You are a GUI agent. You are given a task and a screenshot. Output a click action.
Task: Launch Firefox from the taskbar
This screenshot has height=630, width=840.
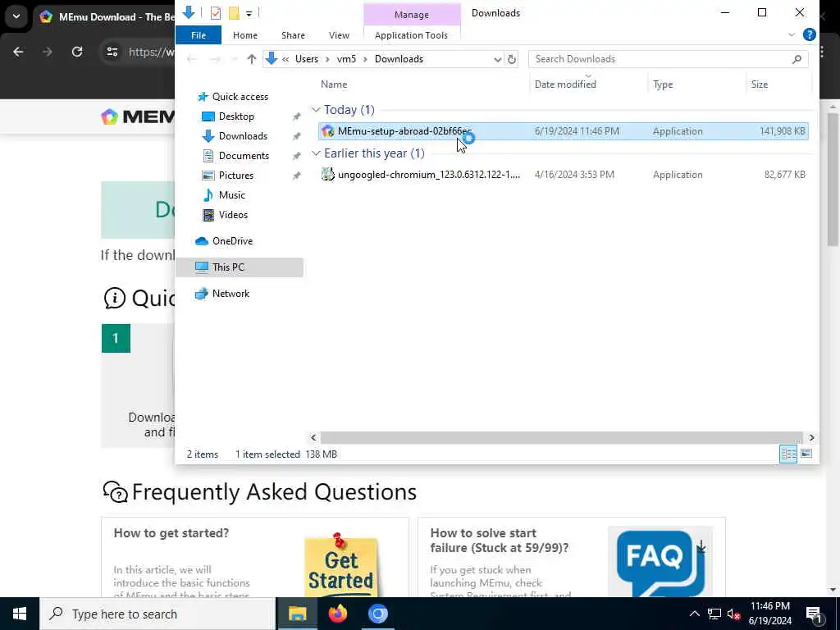click(x=337, y=614)
